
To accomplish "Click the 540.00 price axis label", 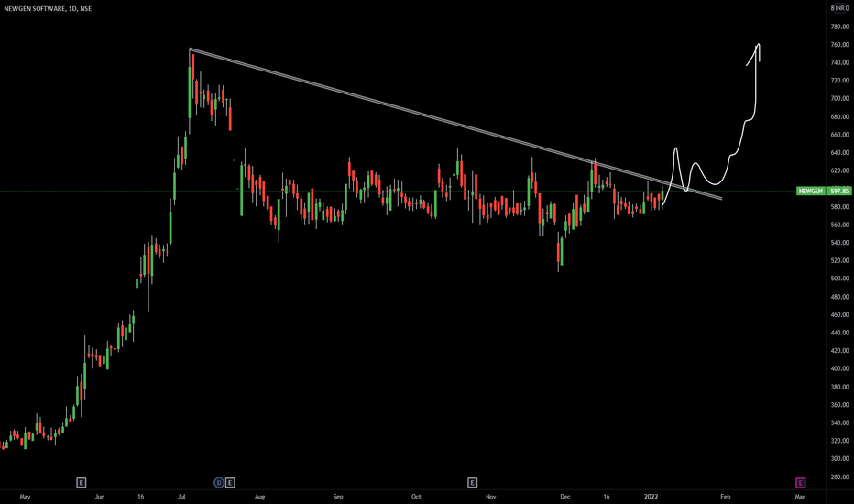I will pos(840,243).
